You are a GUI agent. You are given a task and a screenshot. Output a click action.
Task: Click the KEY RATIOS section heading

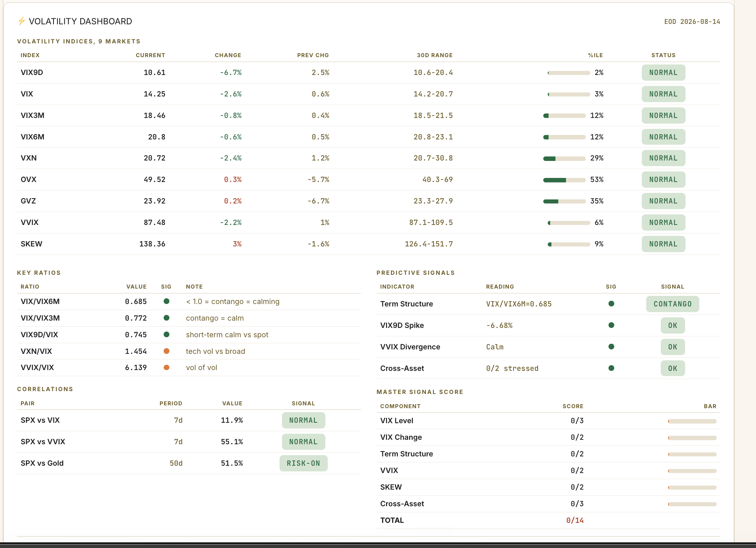pyautogui.click(x=39, y=273)
